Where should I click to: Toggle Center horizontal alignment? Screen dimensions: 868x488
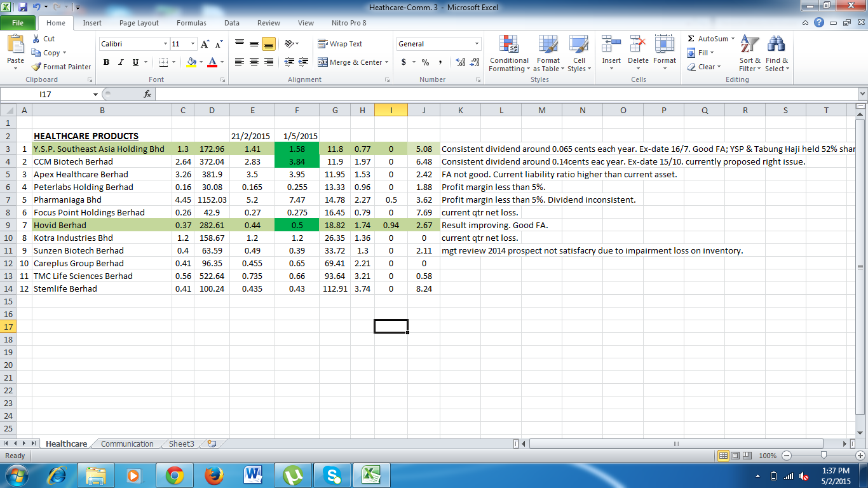click(254, 62)
